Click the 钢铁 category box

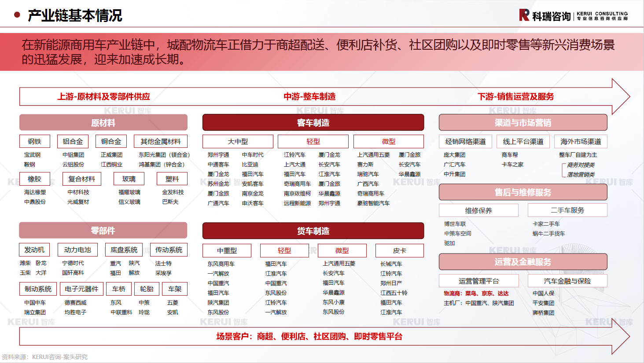tap(35, 141)
